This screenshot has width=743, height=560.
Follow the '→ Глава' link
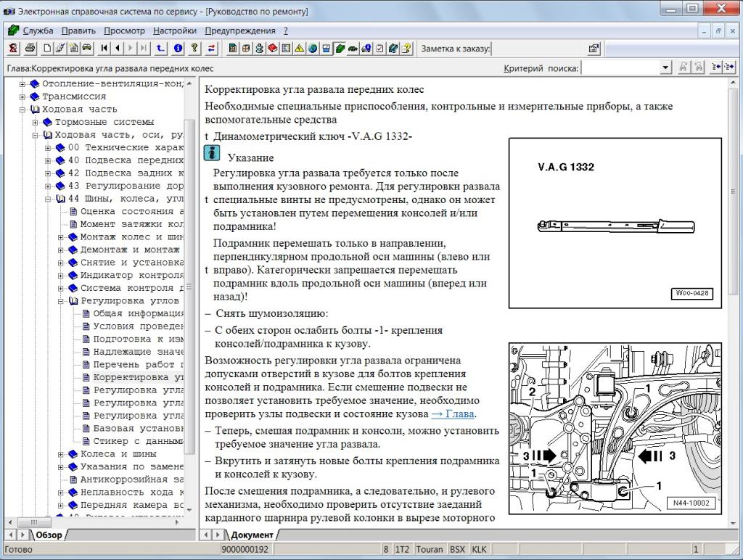[453, 413]
